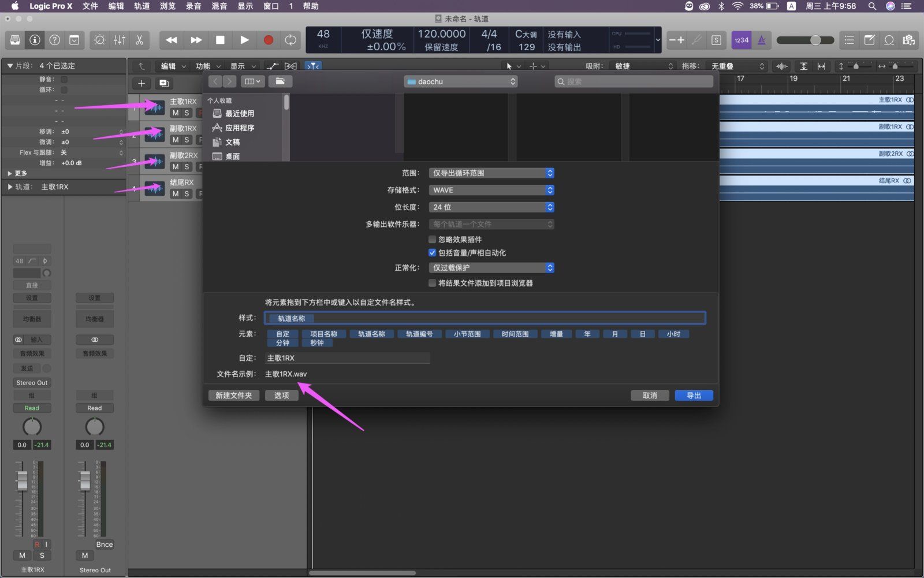Open Quick Help question mark button
The image size is (924, 578).
click(55, 40)
